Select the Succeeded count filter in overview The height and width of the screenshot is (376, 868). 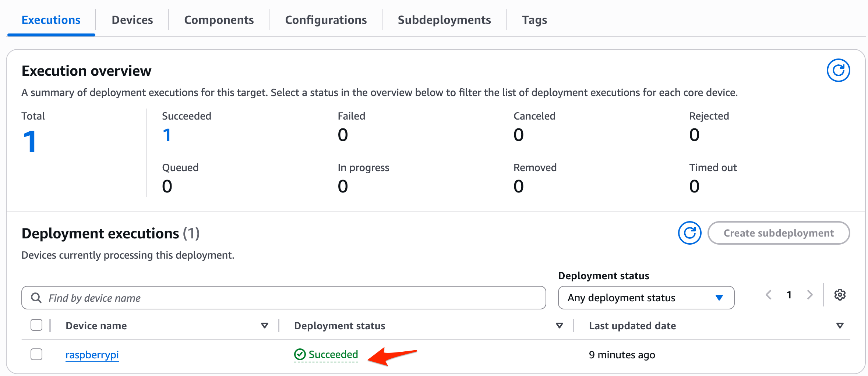tap(167, 134)
